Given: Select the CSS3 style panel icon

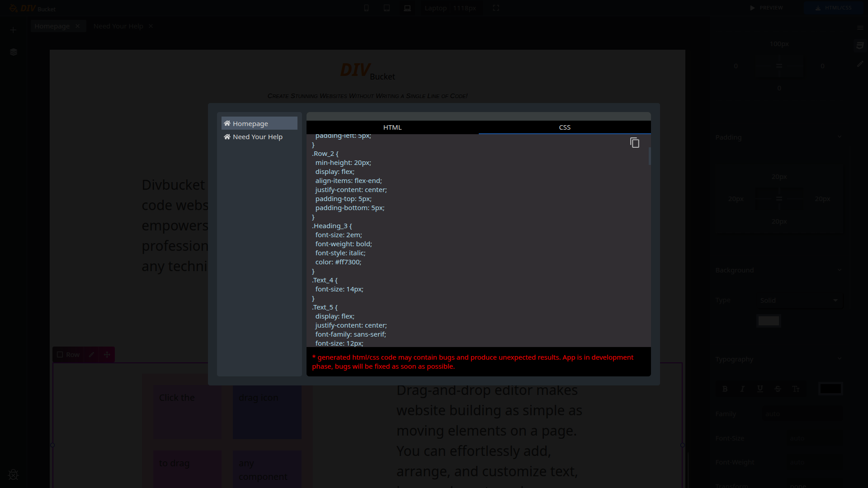Looking at the screenshot, I should pos(860,46).
